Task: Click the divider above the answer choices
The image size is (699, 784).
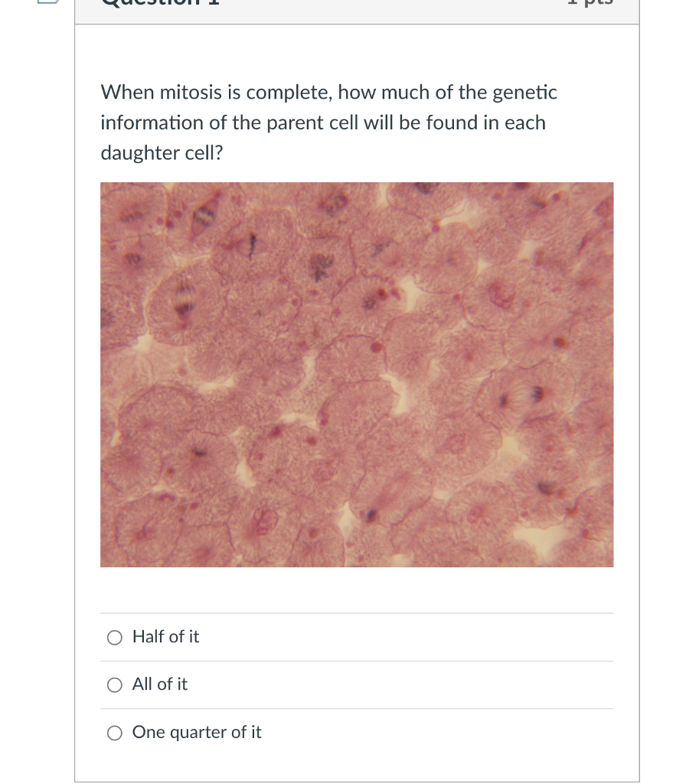Action: click(357, 613)
